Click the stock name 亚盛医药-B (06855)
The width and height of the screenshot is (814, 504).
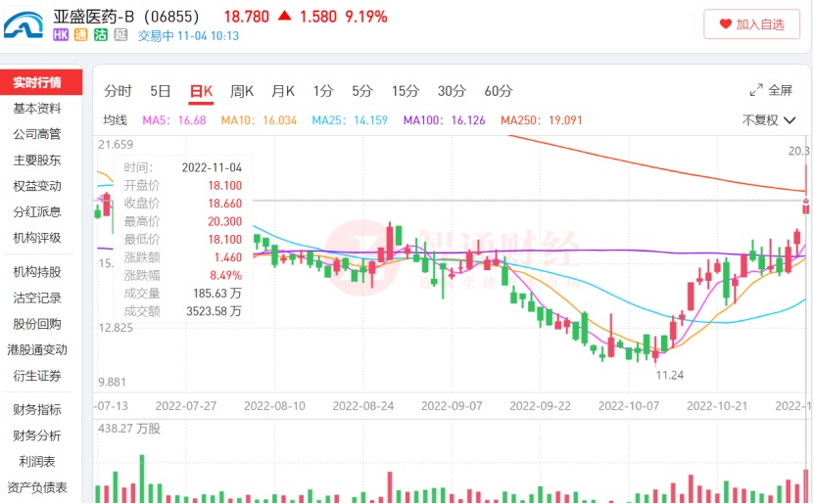[126, 16]
